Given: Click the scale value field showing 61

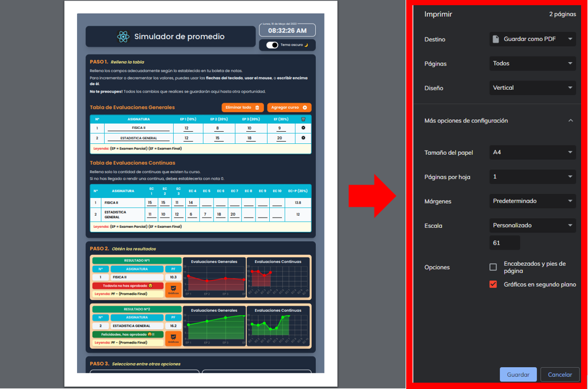Looking at the screenshot, I should click(505, 243).
